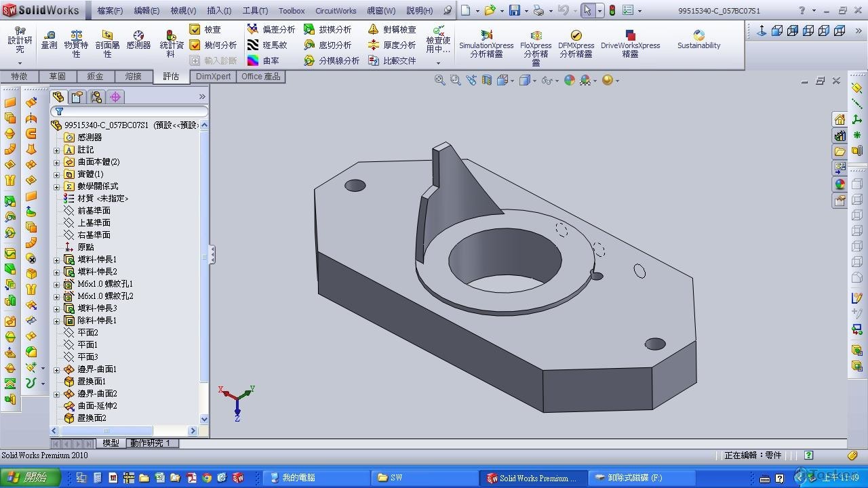
Task: Launch SimulationXpress analysis wizard
Action: click(486, 35)
